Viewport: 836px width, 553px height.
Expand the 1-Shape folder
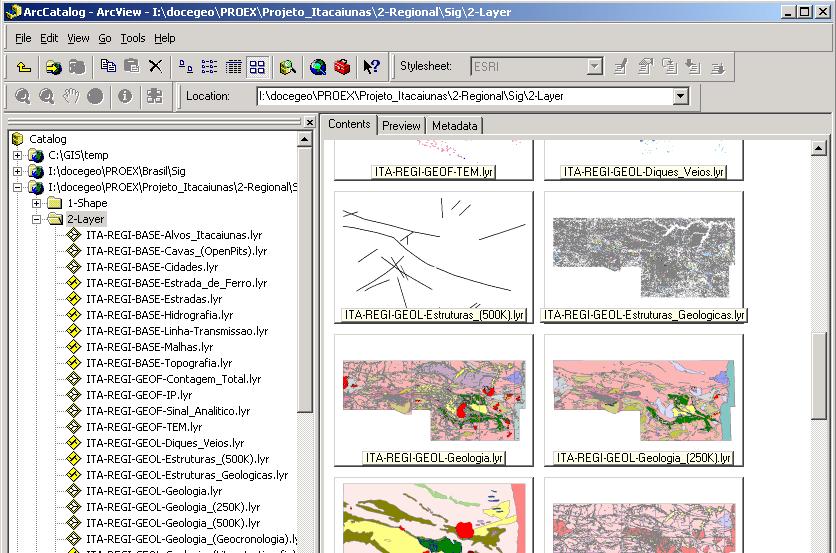point(36,203)
